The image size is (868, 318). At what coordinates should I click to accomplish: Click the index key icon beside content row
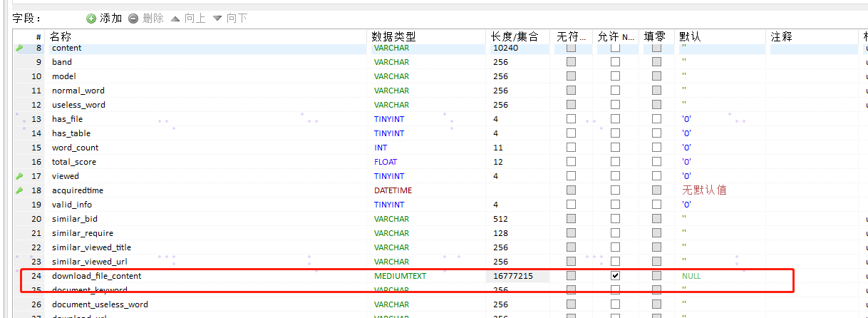coord(19,48)
